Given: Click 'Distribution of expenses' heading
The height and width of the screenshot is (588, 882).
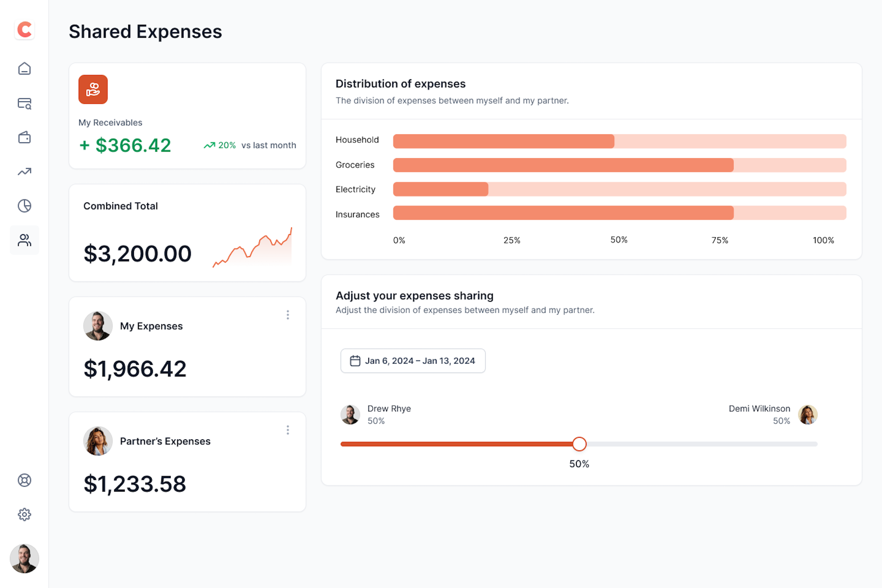Looking at the screenshot, I should tap(401, 84).
